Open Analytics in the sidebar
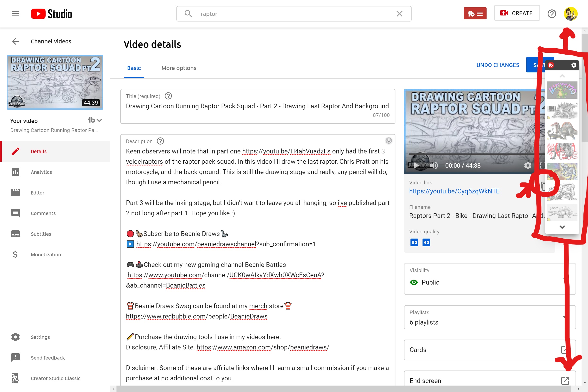 [x=55, y=172]
